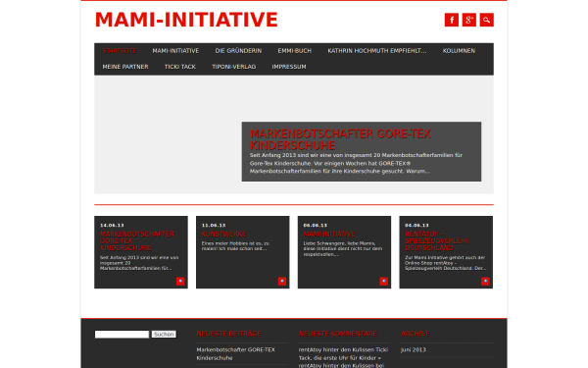
Task: Go to the Startseite menu item
Action: click(x=120, y=51)
